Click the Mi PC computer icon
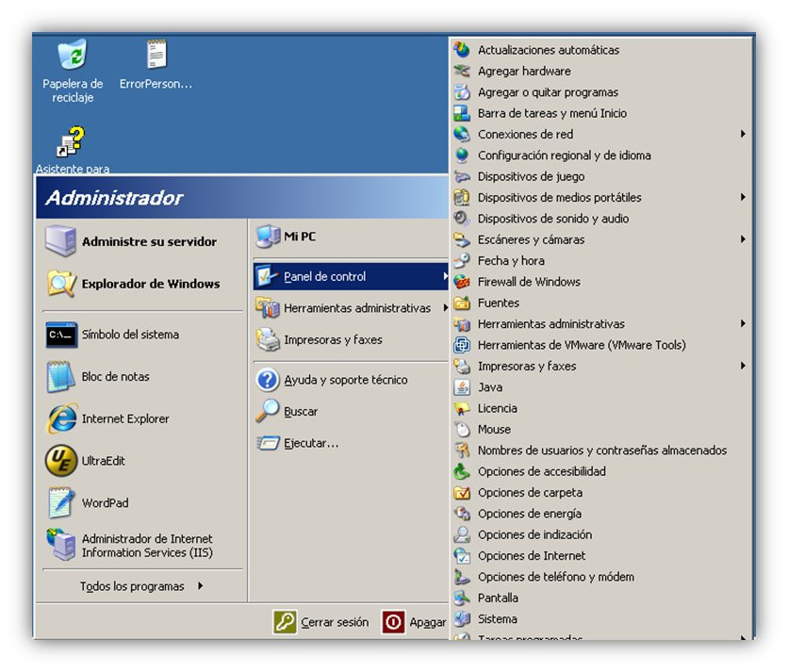Image resolution: width=788 pixels, height=672 pixels. coord(268,237)
